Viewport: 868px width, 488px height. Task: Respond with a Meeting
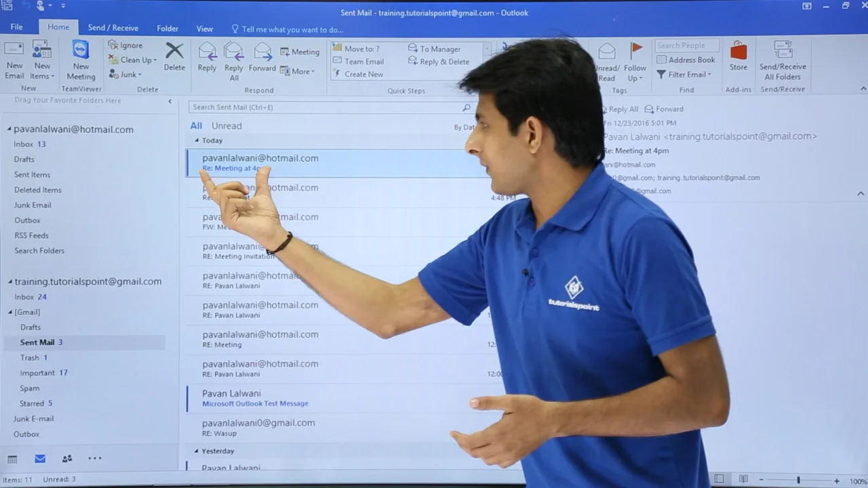[299, 52]
